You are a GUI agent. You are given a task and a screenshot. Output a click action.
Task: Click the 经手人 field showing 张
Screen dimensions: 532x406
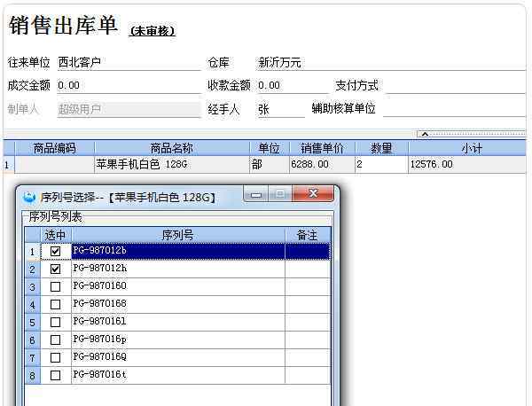[280, 109]
